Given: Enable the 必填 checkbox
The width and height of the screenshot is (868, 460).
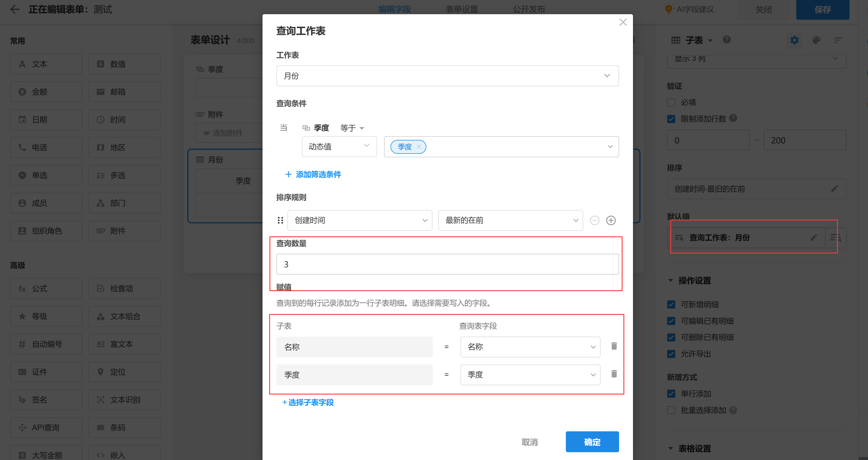Looking at the screenshot, I should point(671,102).
